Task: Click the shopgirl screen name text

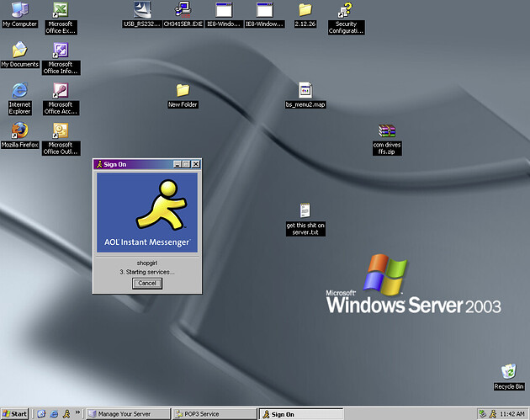Action: coord(147,263)
